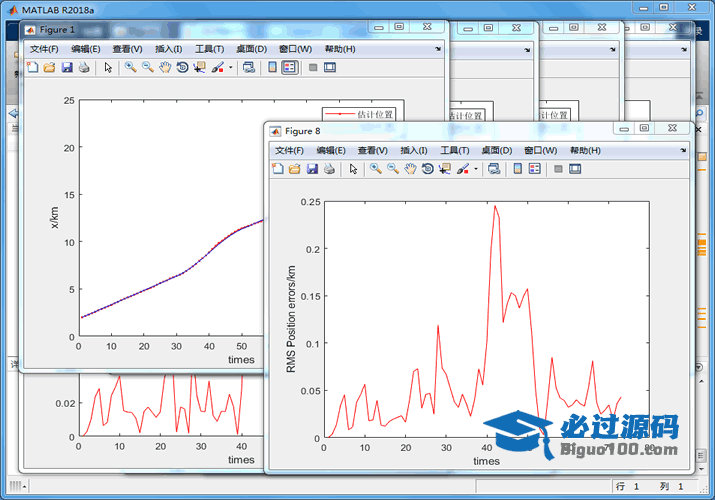The width and height of the screenshot is (715, 500).
Task: Hide Plot Tools icon in Figure 1
Action: tap(313, 67)
